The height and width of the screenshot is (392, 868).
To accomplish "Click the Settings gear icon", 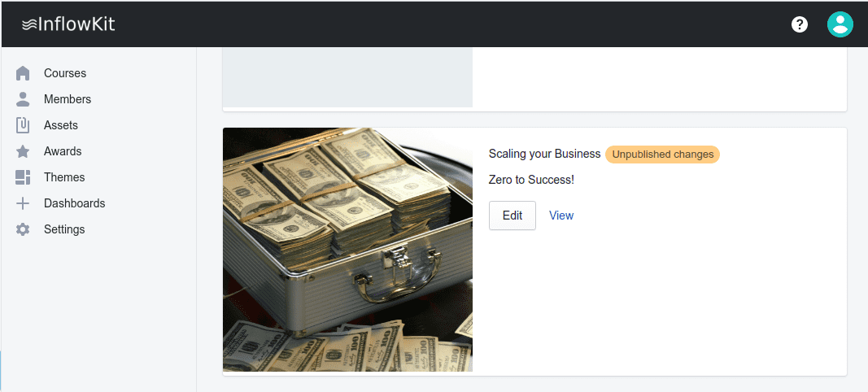I will [x=23, y=229].
